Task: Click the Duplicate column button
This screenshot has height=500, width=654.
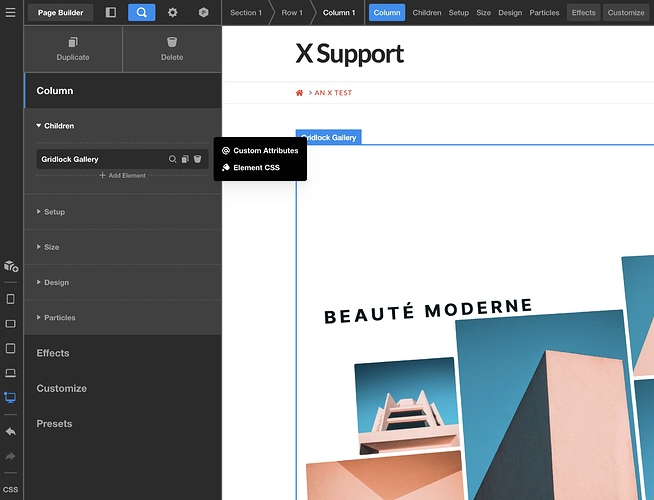Action: tap(72, 48)
